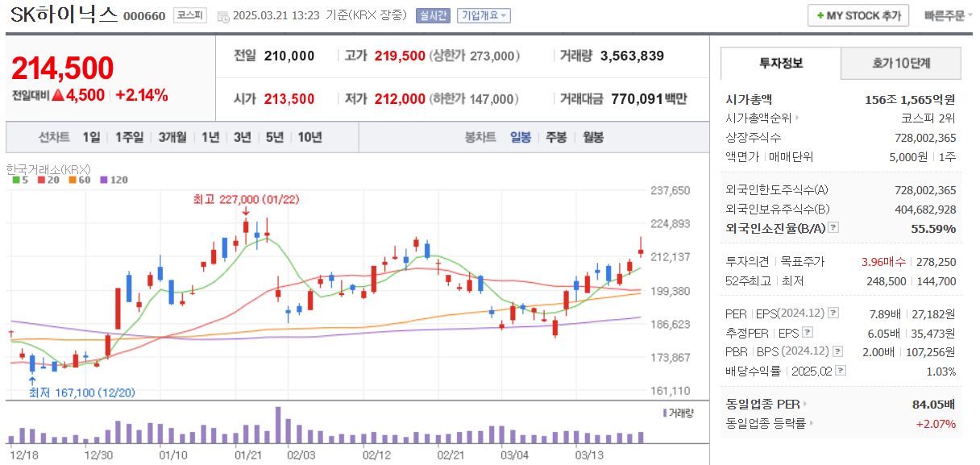Click the 저가 value 212,000

(399, 99)
